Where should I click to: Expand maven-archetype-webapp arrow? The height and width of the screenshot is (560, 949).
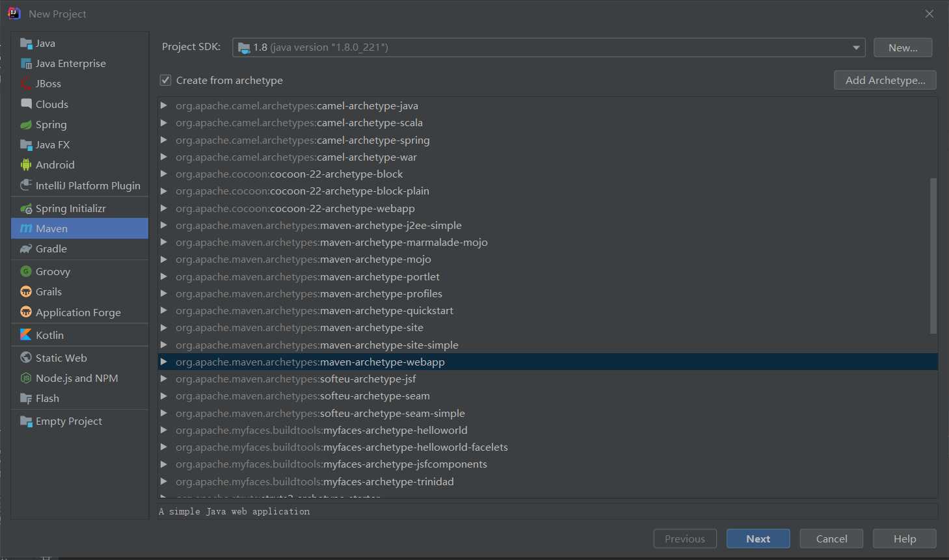(x=164, y=362)
